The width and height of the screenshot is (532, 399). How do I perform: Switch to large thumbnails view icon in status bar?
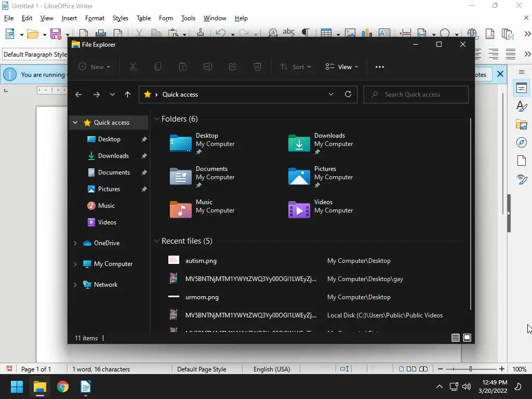pyautogui.click(x=467, y=338)
